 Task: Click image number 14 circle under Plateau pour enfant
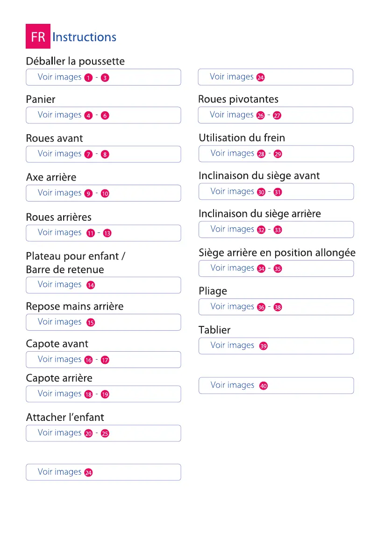pos(91,285)
